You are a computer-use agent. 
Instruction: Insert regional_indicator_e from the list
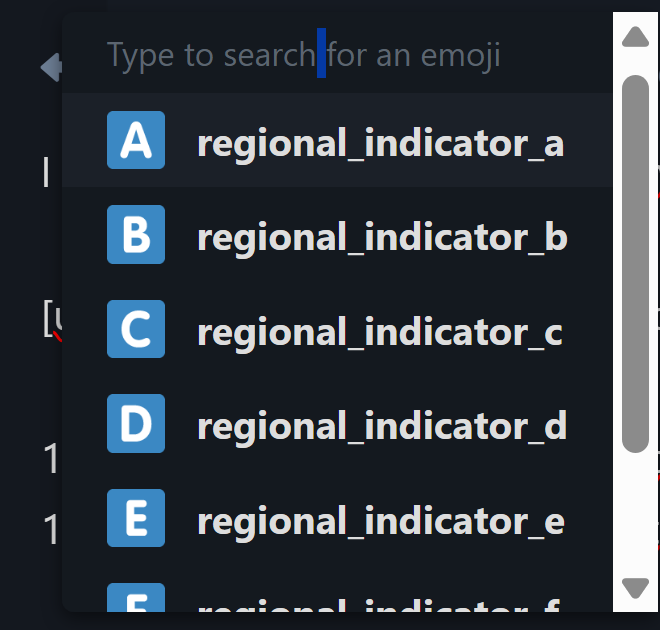[x=380, y=520]
